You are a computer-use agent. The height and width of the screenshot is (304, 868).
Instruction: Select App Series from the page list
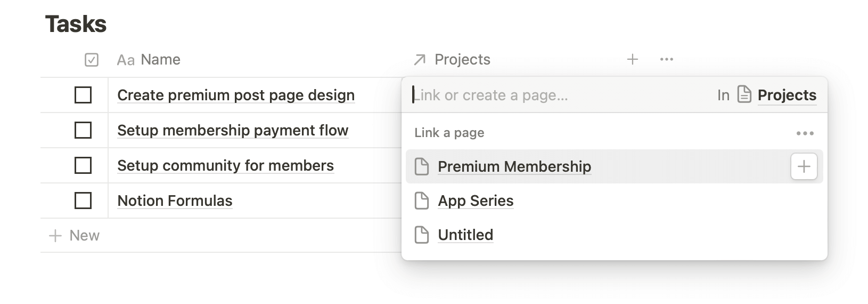tap(476, 201)
